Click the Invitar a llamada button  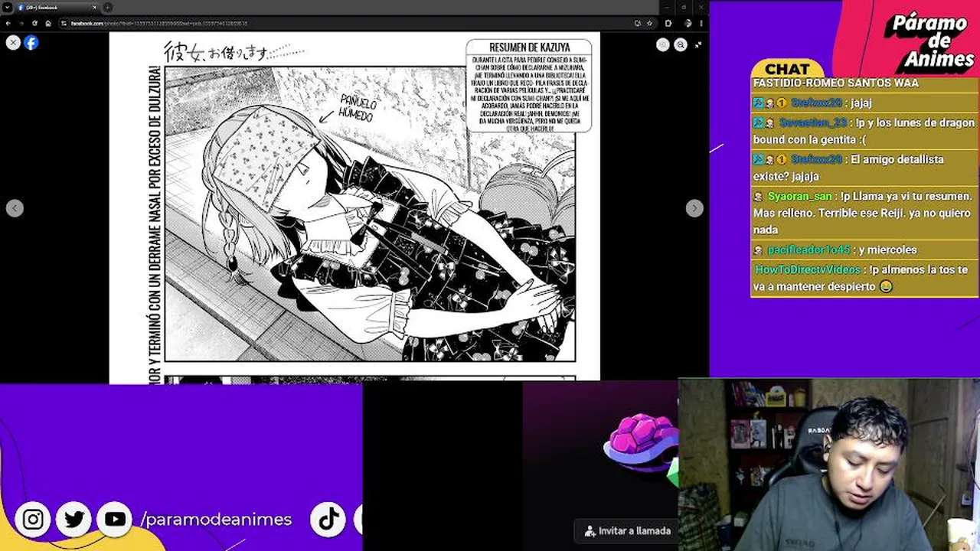tap(627, 530)
